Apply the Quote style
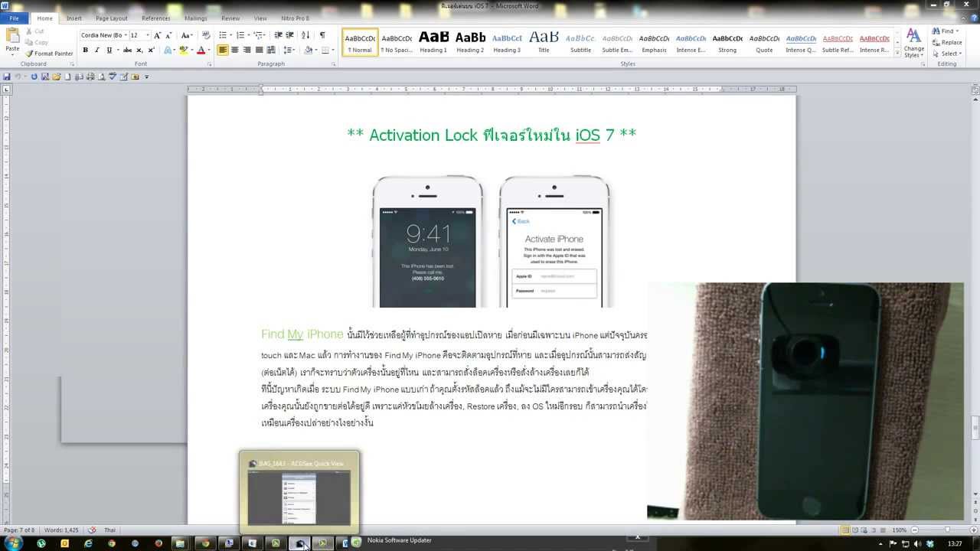This screenshot has width=980, height=551. (764, 42)
